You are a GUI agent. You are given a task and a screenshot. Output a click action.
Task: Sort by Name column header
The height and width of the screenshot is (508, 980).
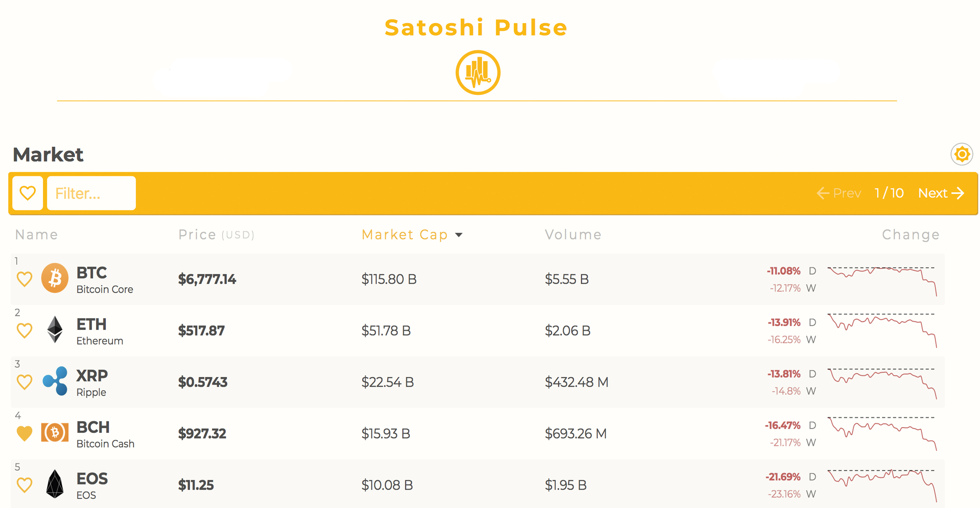coord(36,235)
